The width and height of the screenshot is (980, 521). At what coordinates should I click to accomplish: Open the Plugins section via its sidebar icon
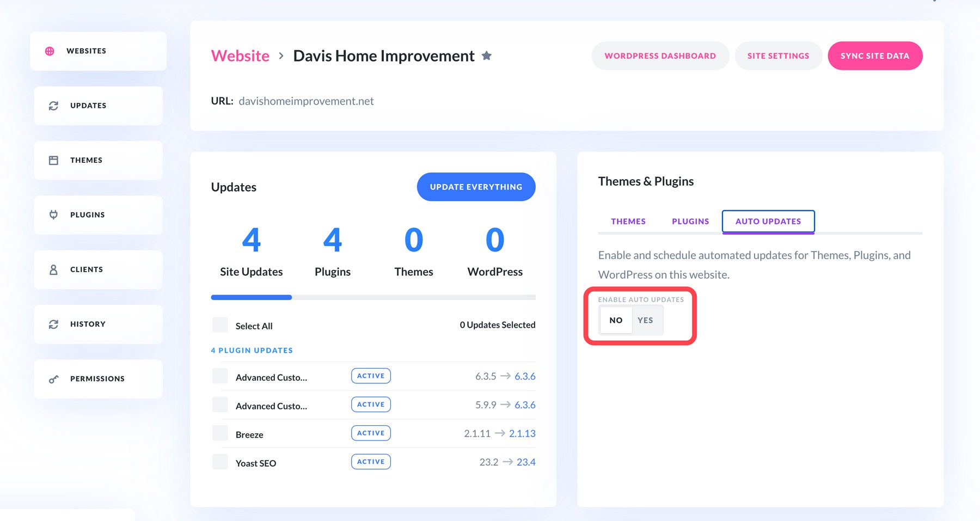pos(53,214)
